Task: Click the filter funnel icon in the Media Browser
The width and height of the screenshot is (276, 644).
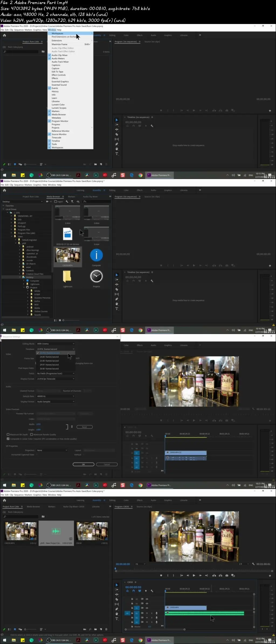Action: tap(72, 201)
